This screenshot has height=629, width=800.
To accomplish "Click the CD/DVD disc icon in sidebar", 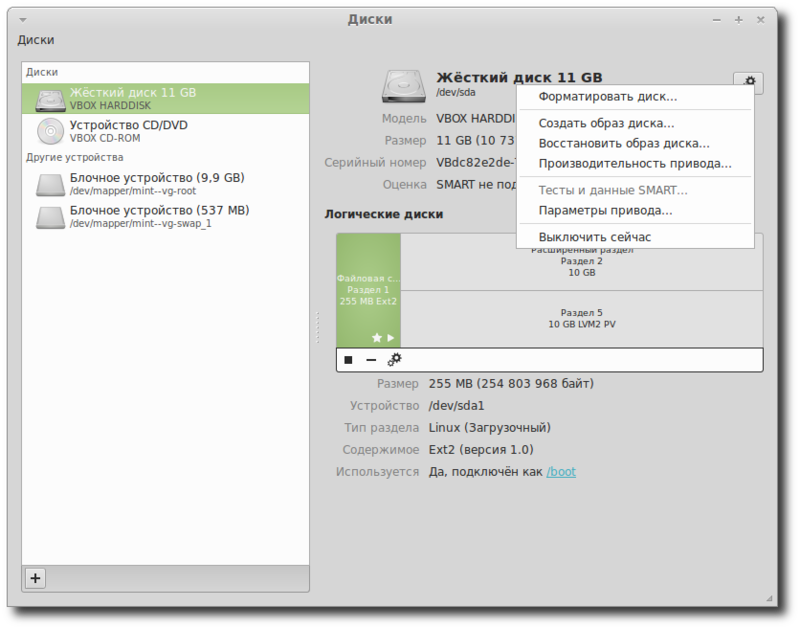I will coord(47,130).
